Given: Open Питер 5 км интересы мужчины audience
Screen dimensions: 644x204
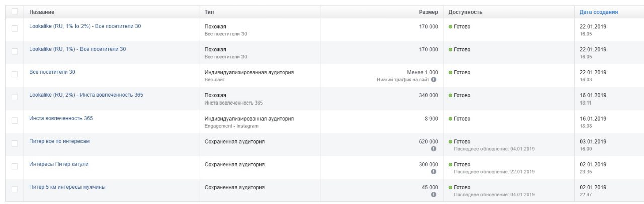Looking at the screenshot, I should pyautogui.click(x=67, y=187).
